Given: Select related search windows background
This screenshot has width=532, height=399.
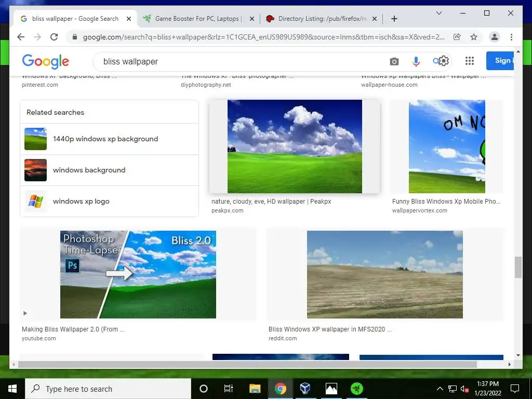Looking at the screenshot, I should point(109,170).
